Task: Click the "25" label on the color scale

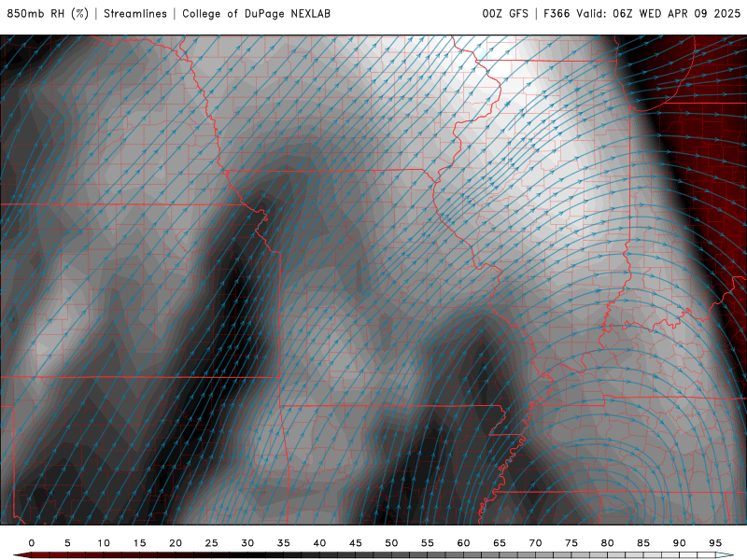Action: tap(212, 543)
